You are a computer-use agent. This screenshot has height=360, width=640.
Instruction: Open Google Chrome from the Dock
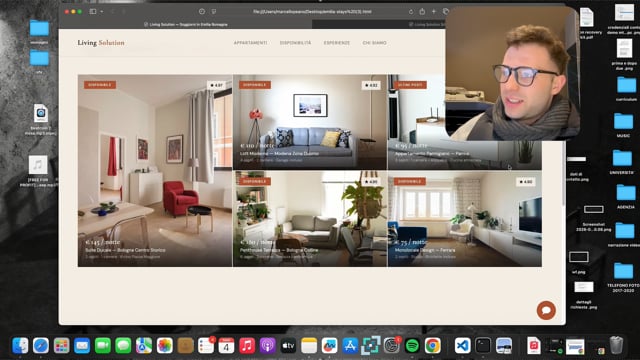point(433,346)
